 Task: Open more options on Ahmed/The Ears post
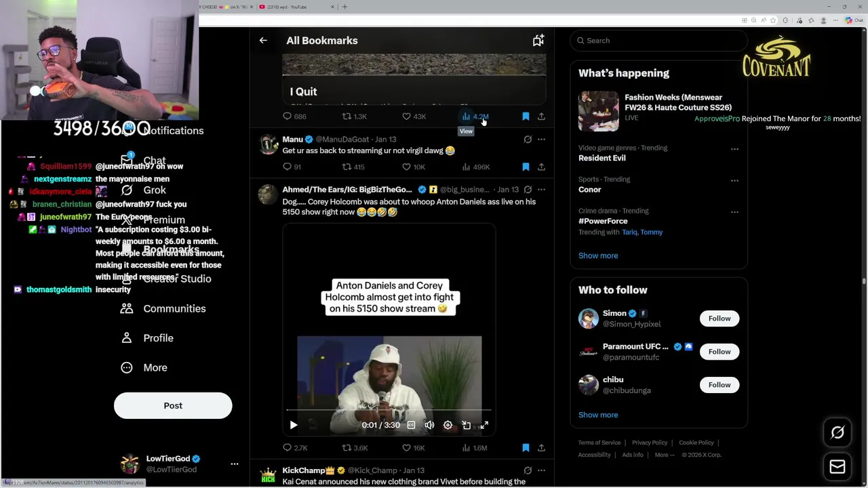pos(541,190)
